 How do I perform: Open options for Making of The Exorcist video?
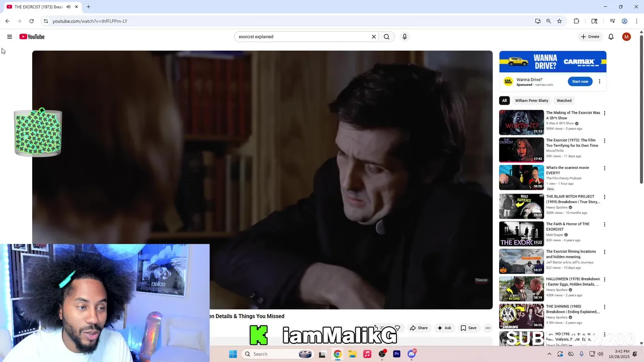pos(604,113)
